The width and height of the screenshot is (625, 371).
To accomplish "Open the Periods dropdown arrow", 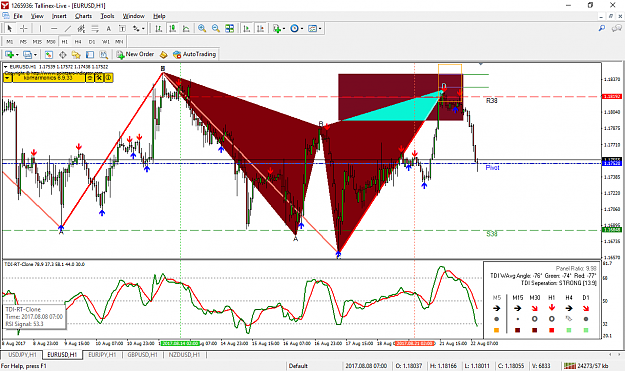I will tap(302, 29).
